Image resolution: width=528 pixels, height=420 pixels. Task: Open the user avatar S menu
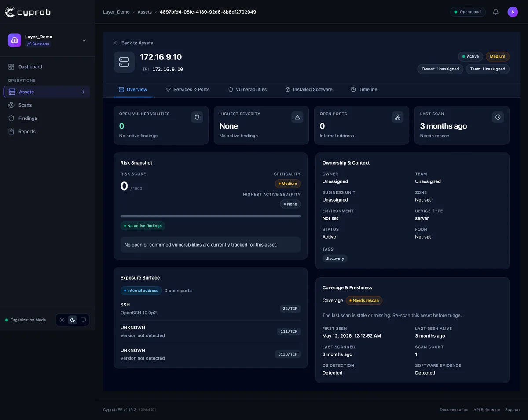pyautogui.click(x=513, y=12)
